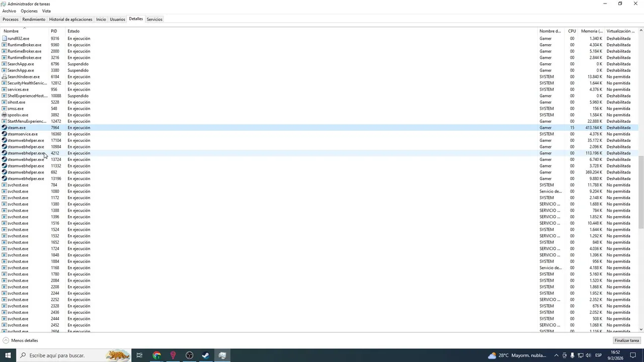
Task: Open the Opciones menu
Action: pos(29,11)
